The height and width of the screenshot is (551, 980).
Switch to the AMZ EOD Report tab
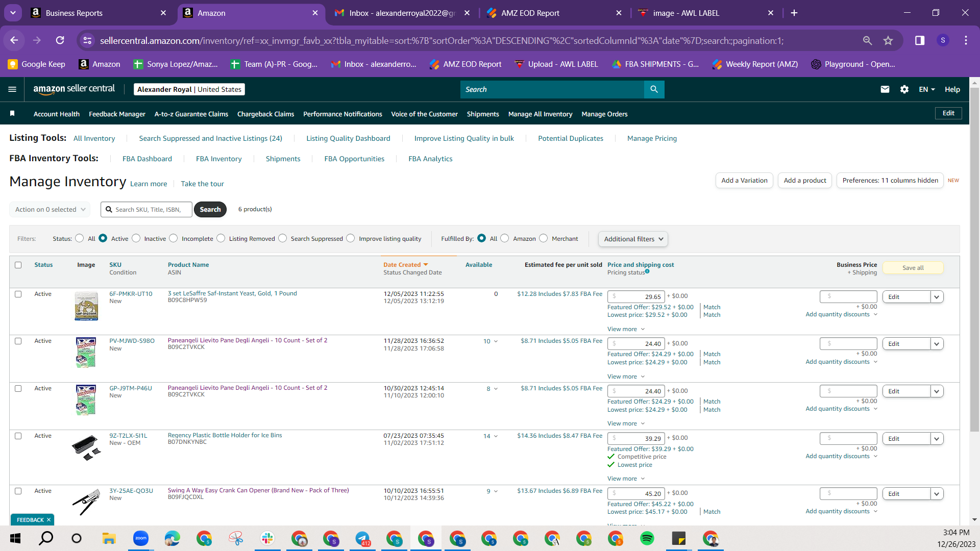(x=554, y=13)
